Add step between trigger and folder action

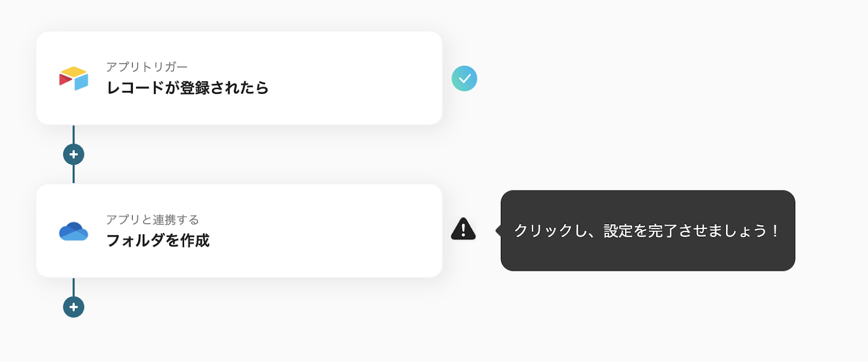pyautogui.click(x=74, y=155)
